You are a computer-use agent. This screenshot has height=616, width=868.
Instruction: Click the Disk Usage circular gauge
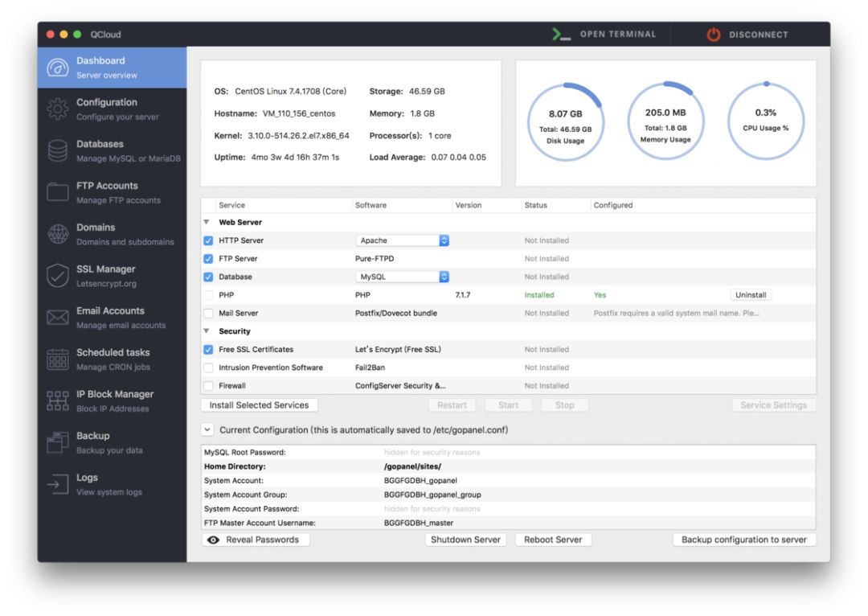click(x=565, y=121)
